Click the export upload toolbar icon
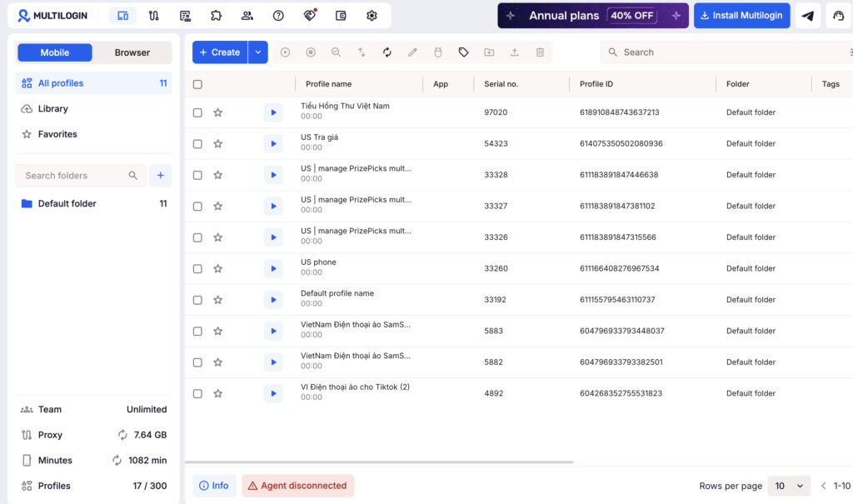Image resolution: width=853 pixels, height=504 pixels. click(514, 52)
